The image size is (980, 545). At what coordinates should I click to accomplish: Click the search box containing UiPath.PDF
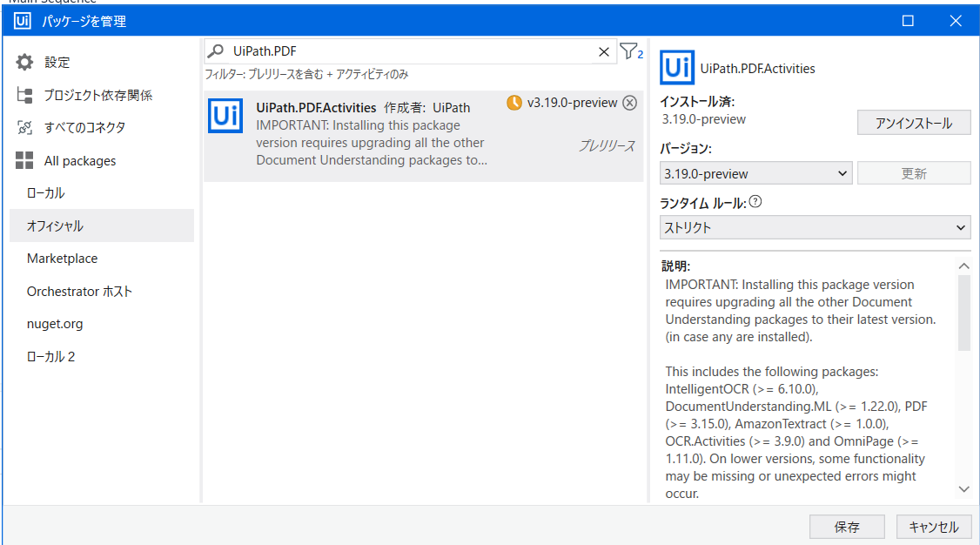point(409,51)
